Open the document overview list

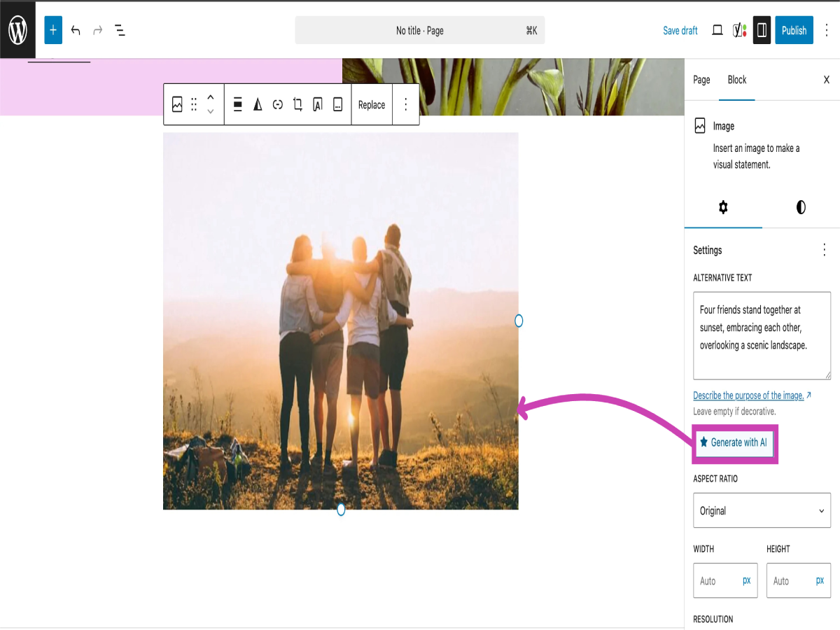pos(120,30)
